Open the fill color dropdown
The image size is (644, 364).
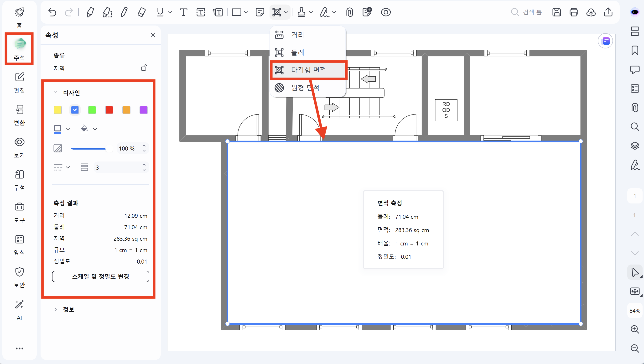pyautogui.click(x=95, y=129)
